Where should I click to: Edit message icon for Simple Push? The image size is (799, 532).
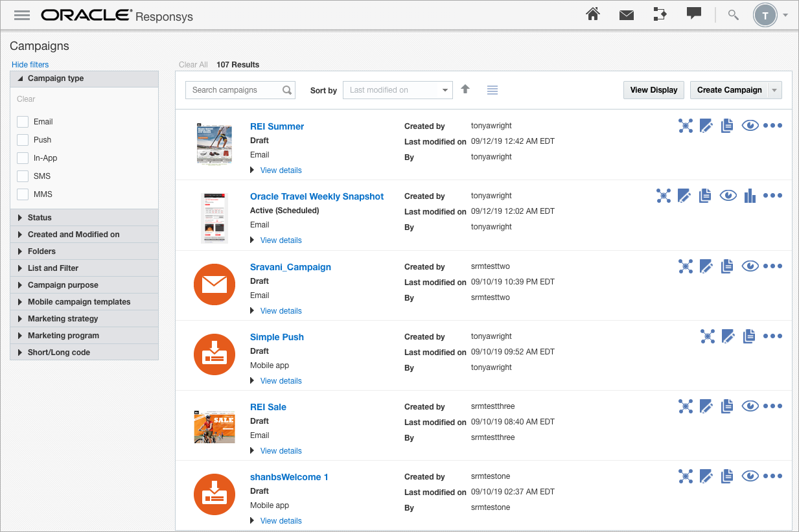728,336
